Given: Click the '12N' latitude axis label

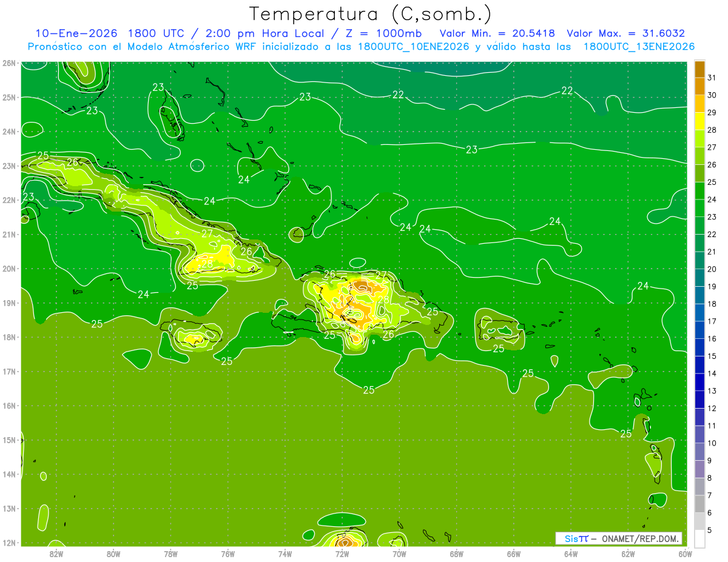Looking at the screenshot, I should click(x=8, y=543).
